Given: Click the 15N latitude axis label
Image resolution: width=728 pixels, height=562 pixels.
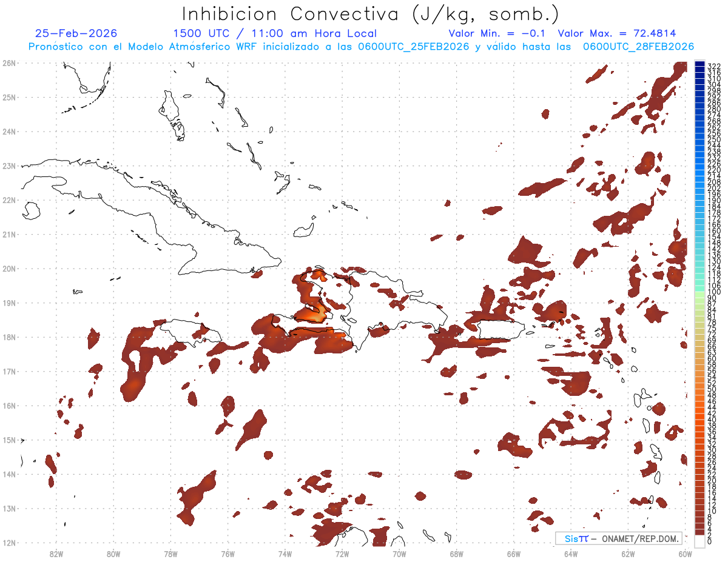Looking at the screenshot, I should (x=9, y=440).
